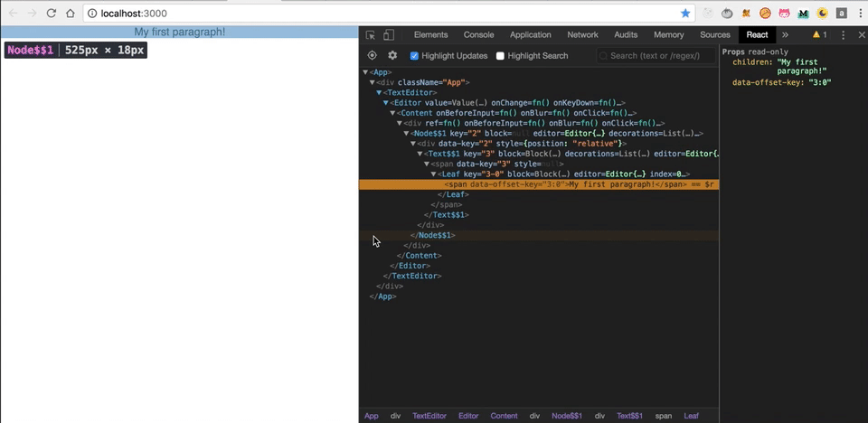Image resolution: width=868 pixels, height=423 pixels.
Task: Click Editor in the bottom breadcrumb
Action: (x=468, y=416)
